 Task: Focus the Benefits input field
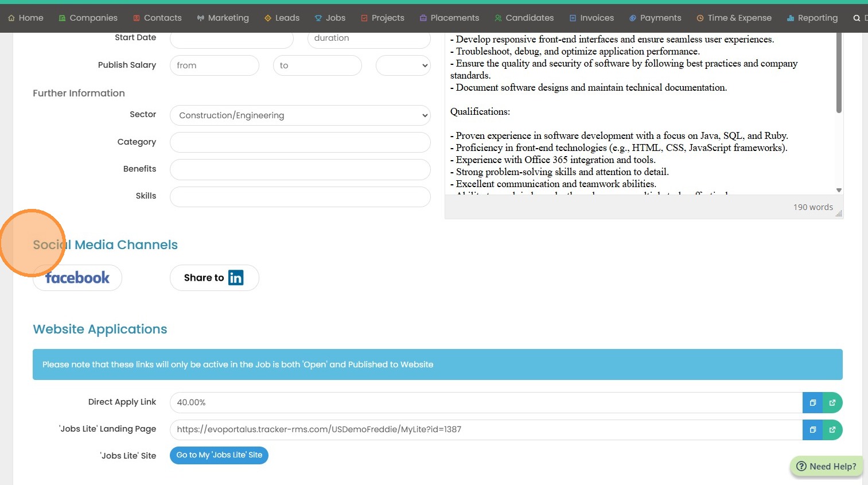(300, 169)
